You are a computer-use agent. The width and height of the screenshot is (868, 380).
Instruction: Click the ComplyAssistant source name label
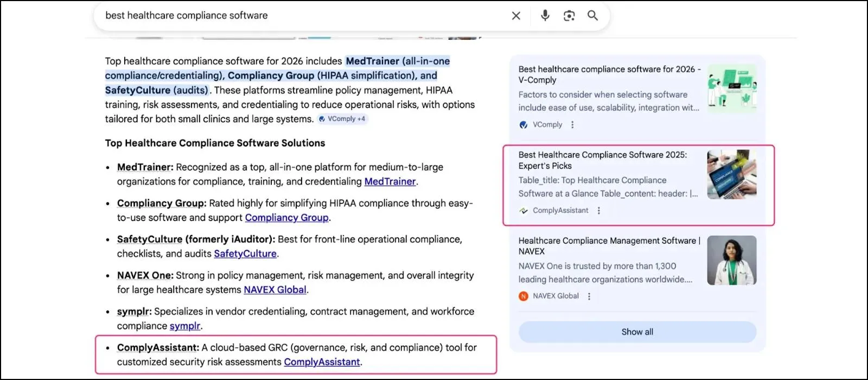tap(560, 211)
